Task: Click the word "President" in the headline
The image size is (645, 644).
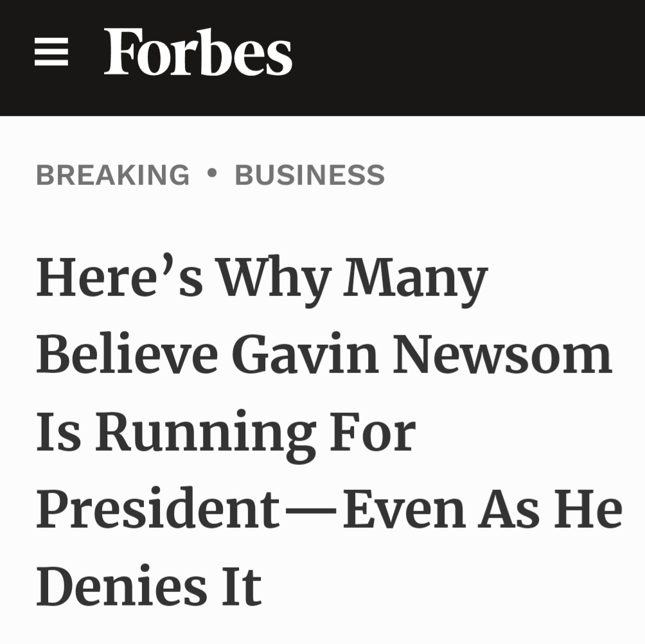Action: [158, 509]
